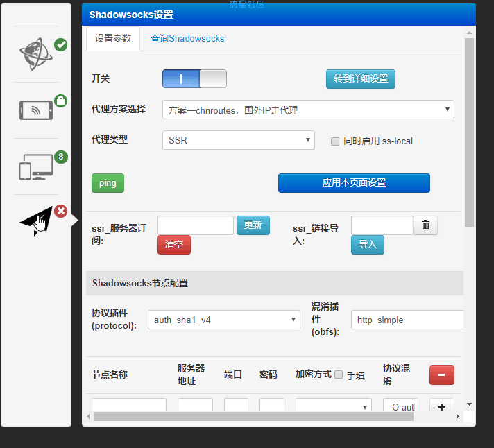This screenshot has width=494, height=448.
Task: Click the red 清空 button
Action: click(x=174, y=244)
